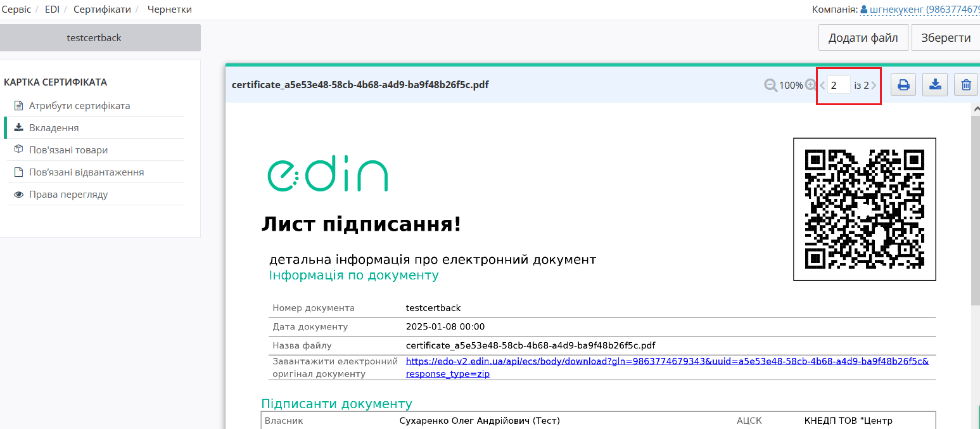Click the Інформація по документу heading
This screenshot has height=429, width=980.
353,275
